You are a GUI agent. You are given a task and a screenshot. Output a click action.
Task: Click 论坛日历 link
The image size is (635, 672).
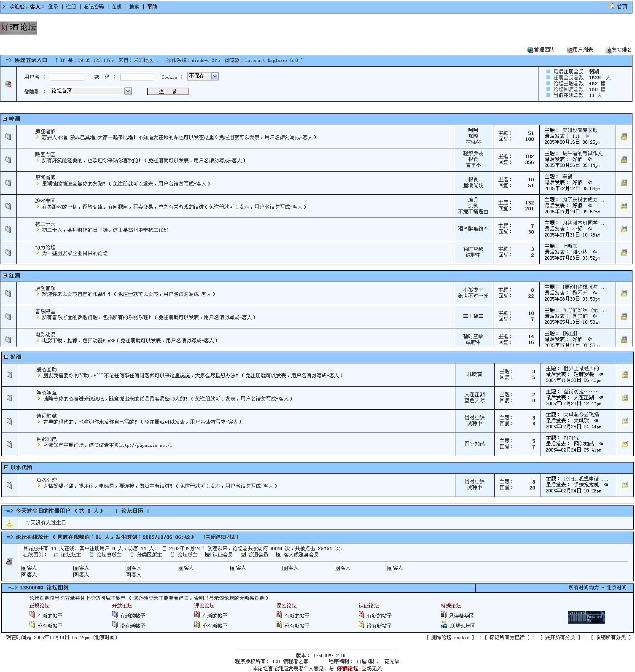click(x=132, y=511)
